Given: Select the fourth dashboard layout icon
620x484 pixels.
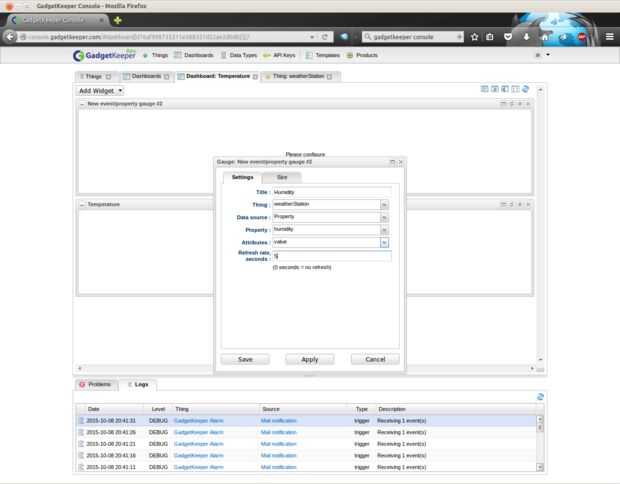Looking at the screenshot, I should click(515, 89).
